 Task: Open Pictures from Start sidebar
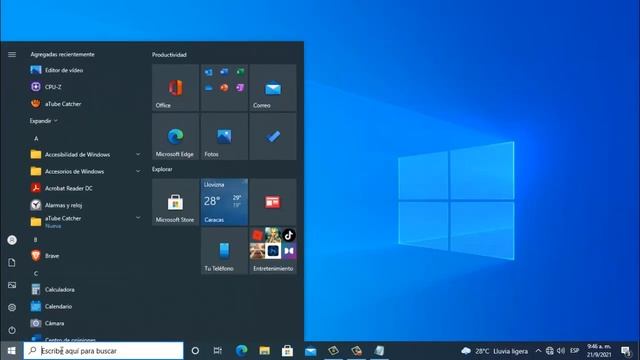tap(12, 285)
